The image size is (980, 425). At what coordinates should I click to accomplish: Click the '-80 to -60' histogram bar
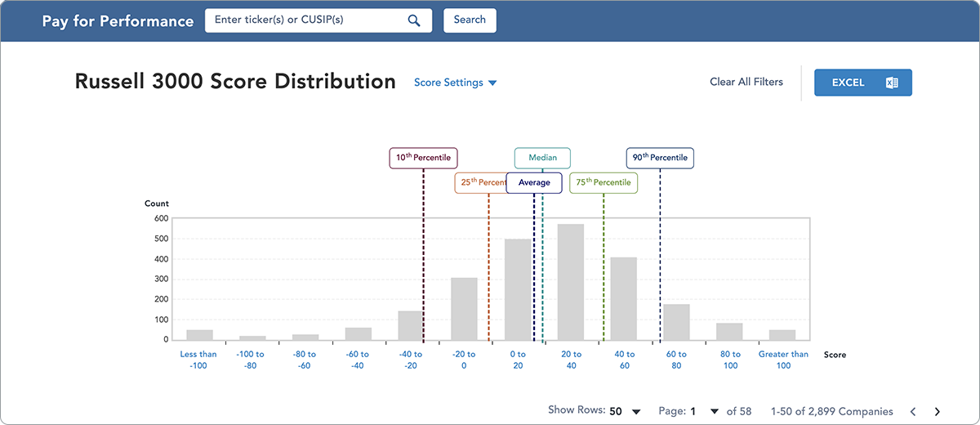tap(305, 337)
